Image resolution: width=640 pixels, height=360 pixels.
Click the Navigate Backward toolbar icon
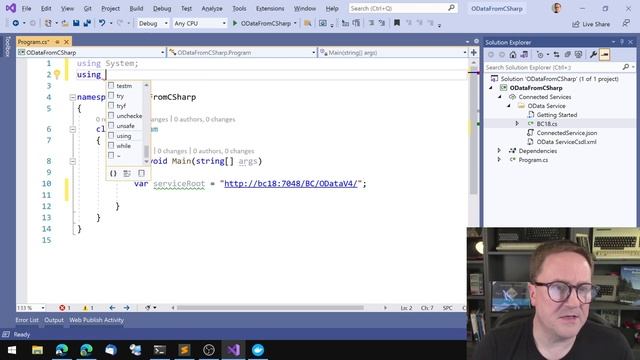point(16,24)
